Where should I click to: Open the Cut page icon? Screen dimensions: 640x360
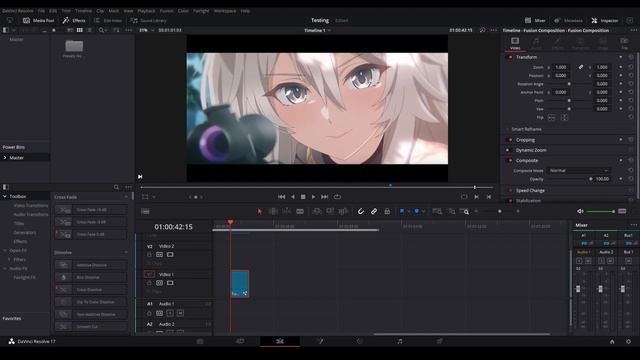coord(240,341)
